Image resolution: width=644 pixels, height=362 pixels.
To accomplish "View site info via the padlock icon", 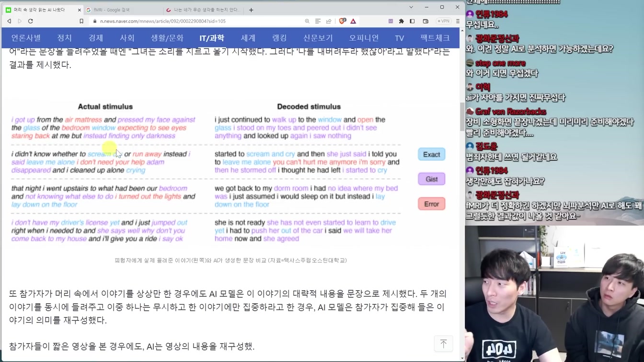I will pos(95,21).
